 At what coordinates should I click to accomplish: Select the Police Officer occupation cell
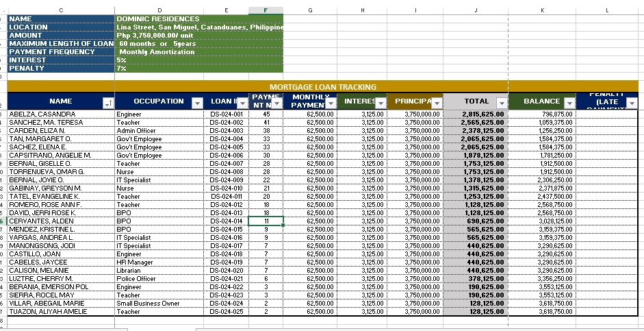[159, 279]
